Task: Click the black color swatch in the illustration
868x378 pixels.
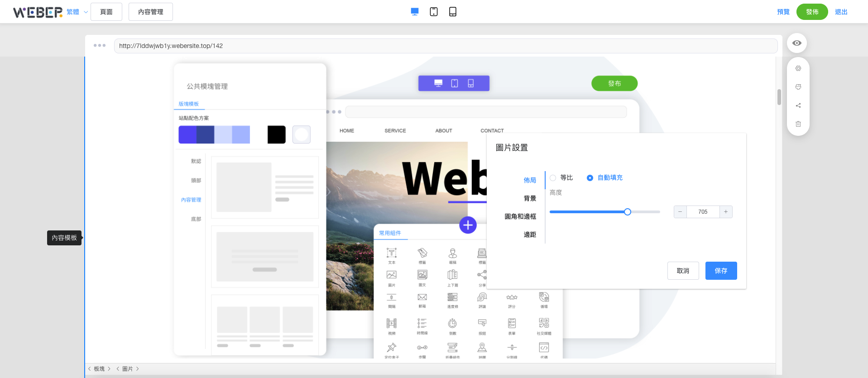Action: click(277, 134)
